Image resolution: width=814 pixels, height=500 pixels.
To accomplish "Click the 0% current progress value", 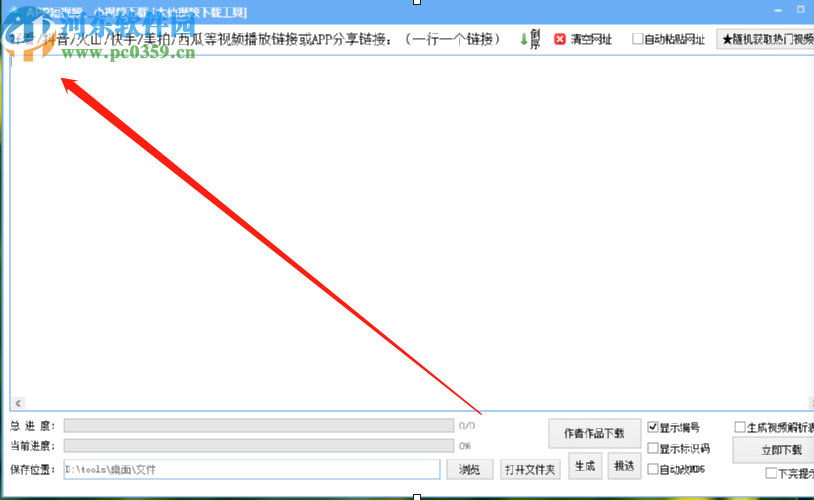I will (x=465, y=446).
